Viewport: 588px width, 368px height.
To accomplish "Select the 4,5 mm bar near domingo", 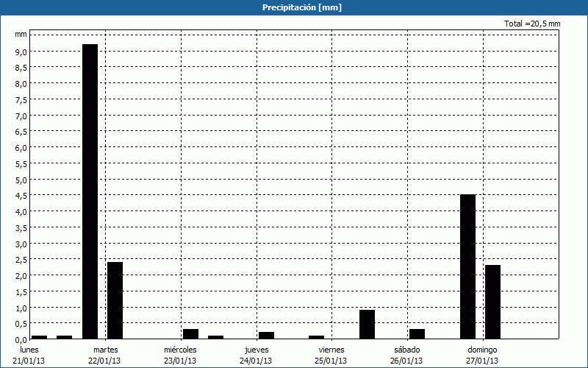I will pos(467,266).
